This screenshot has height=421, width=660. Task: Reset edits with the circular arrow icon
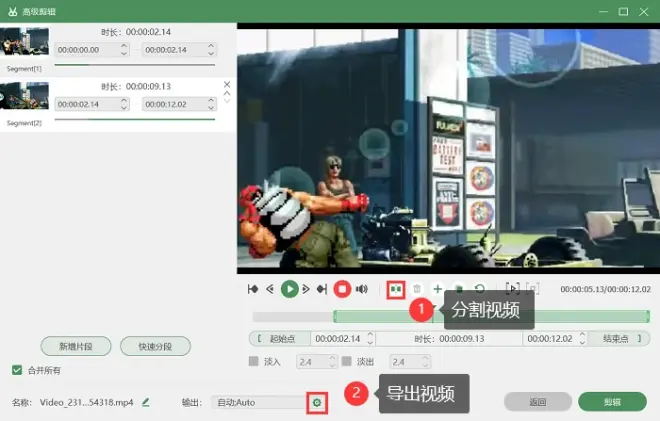pyautogui.click(x=479, y=288)
